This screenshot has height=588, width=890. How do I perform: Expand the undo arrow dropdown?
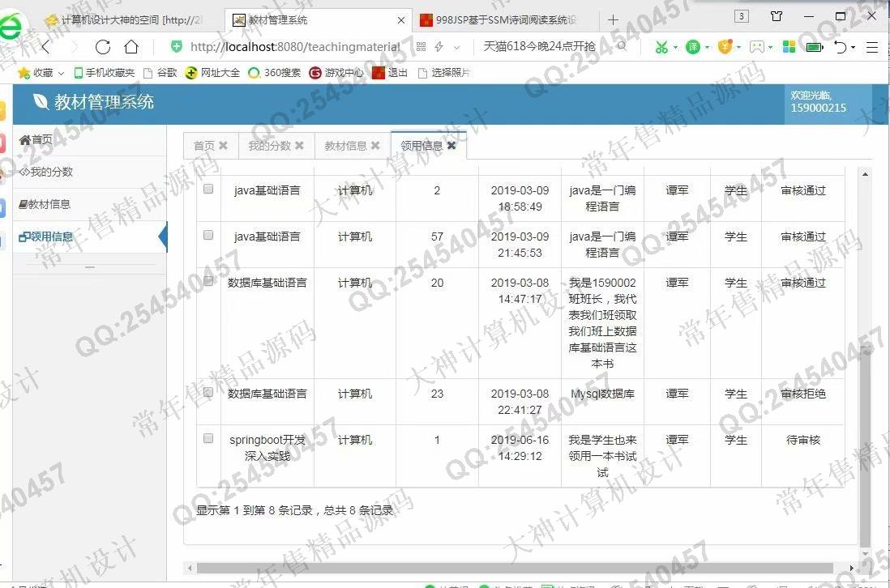(853, 48)
